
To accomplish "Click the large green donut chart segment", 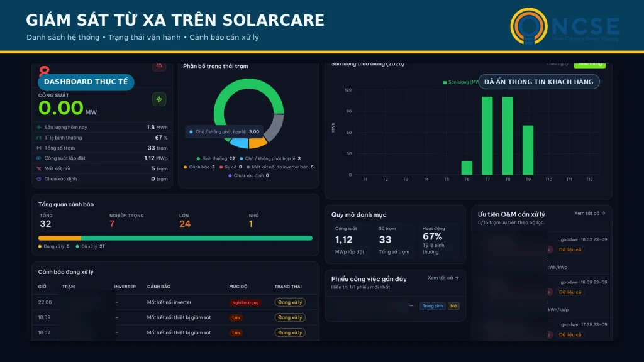I will 248,84.
